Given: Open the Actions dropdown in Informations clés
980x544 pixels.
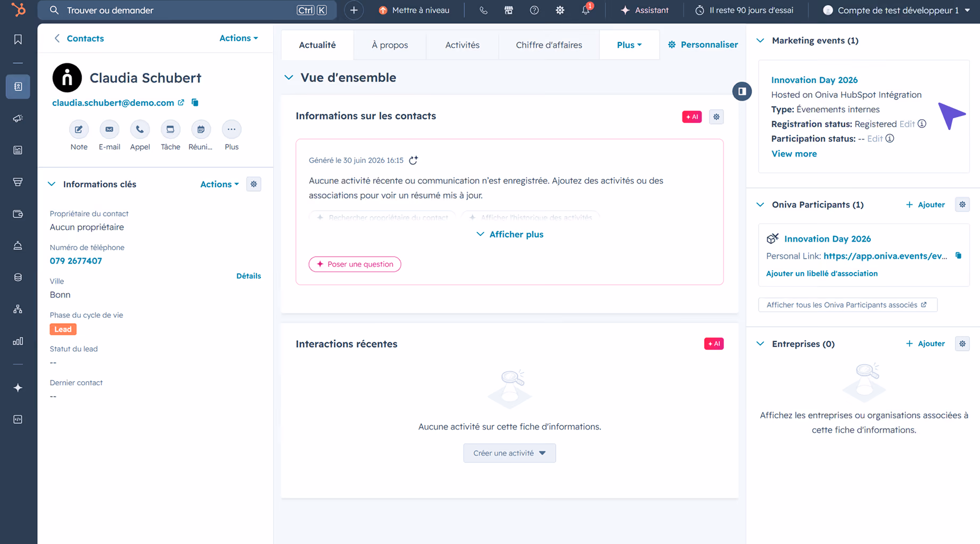Looking at the screenshot, I should (x=219, y=184).
